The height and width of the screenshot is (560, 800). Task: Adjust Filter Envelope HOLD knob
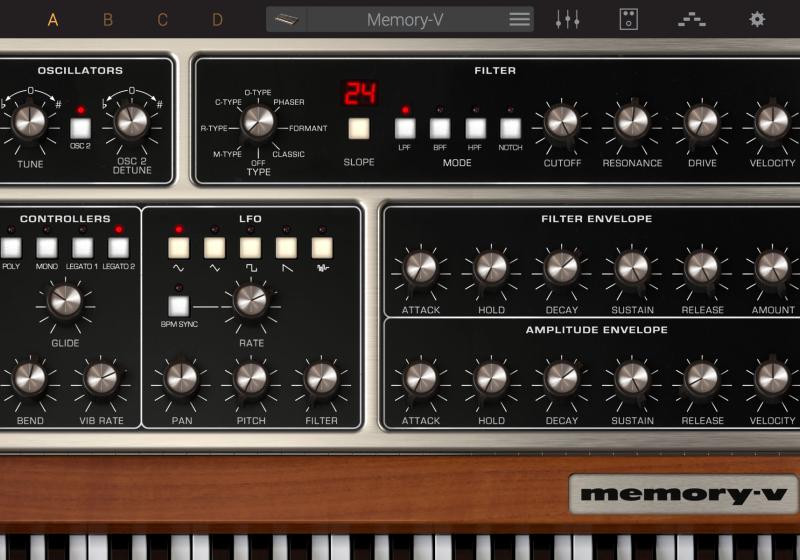point(491,268)
